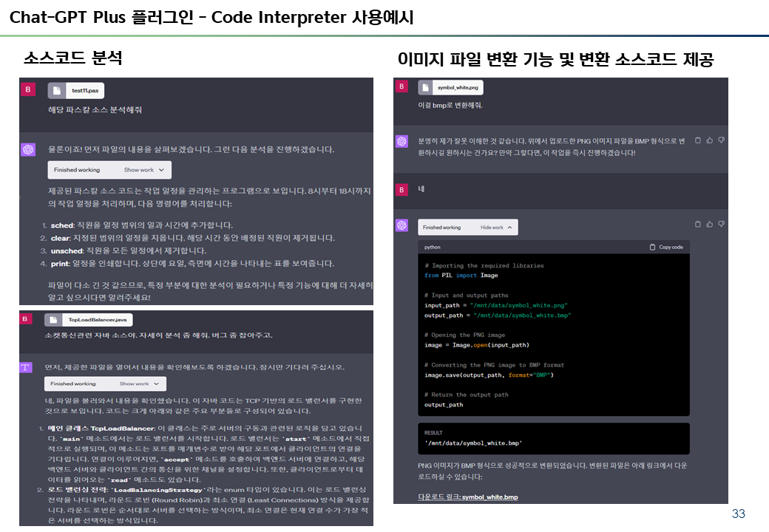Expand Show work under the Java file reply

tap(139, 383)
